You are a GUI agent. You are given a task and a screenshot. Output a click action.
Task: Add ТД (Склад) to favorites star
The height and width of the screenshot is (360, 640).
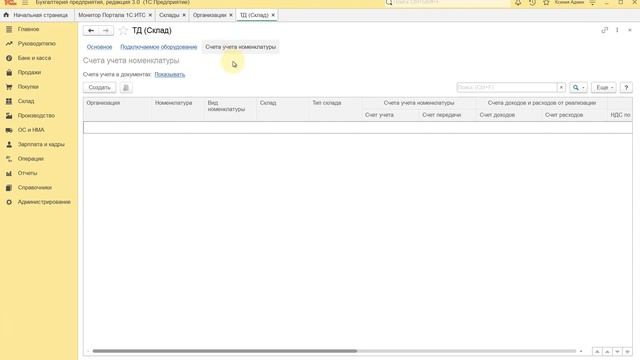[123, 31]
